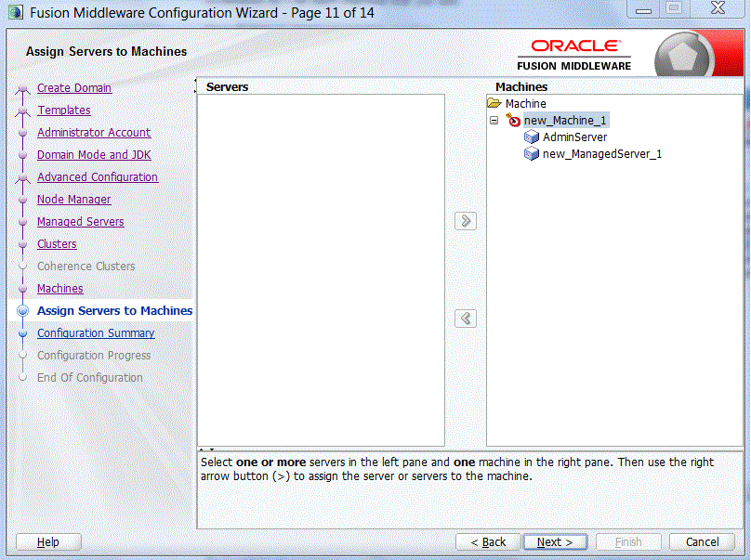Open the Domain Mode and JDK step
Image resolution: width=751 pixels, height=560 pixels.
point(94,155)
